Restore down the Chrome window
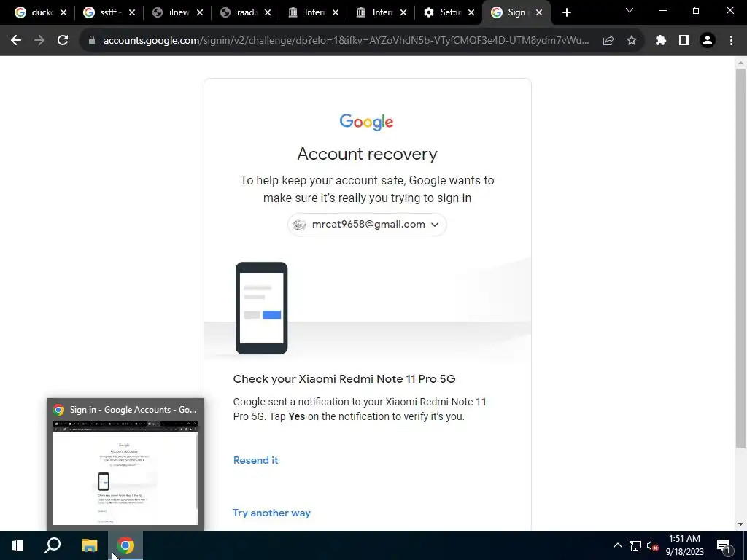Screen dimensions: 747x560 [x=697, y=10]
